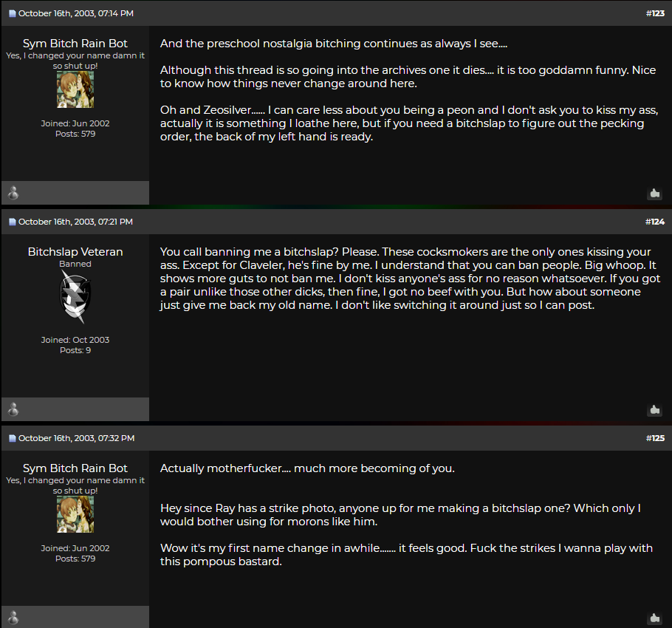The height and width of the screenshot is (628, 672).
Task: Open permalink #125
Action: click(655, 439)
